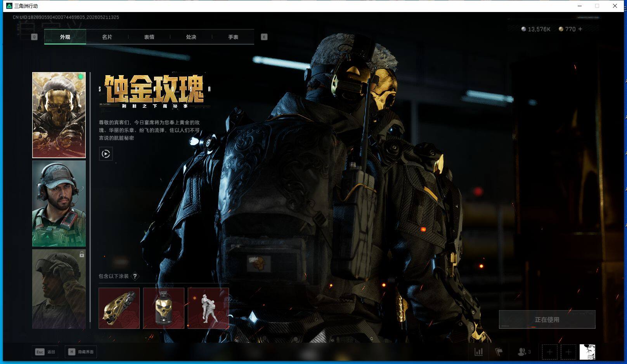The image size is (627, 364).
Task: View the gold skull canister item
Action: (x=164, y=308)
